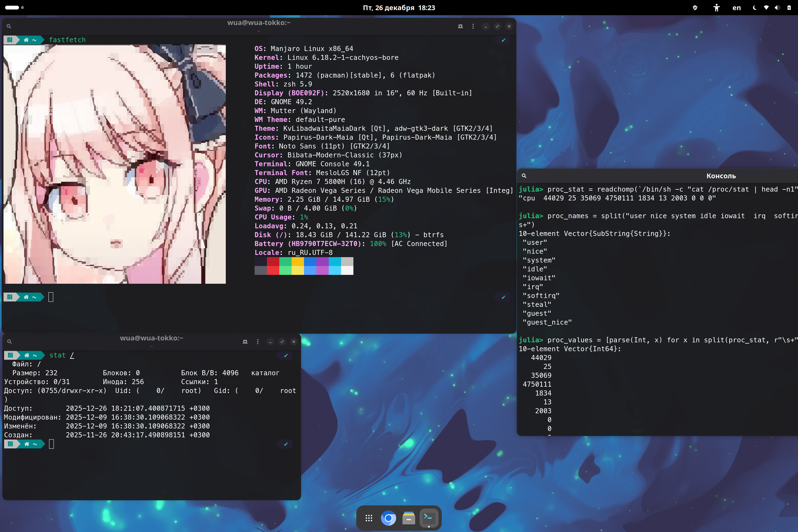The width and height of the screenshot is (798, 532).
Task: Click search icon in fastfetch terminal window
Action: 9,26
